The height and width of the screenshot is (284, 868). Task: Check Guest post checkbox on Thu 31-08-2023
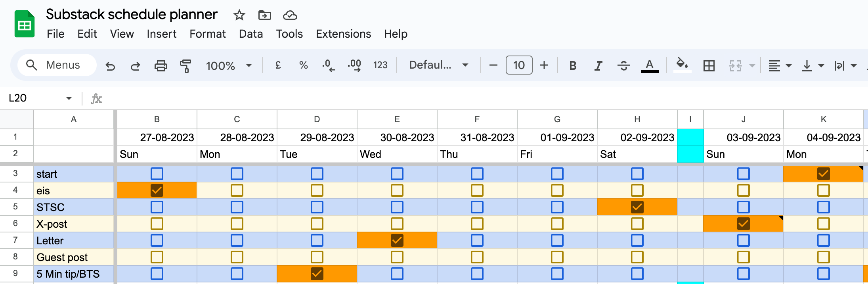pos(477,257)
